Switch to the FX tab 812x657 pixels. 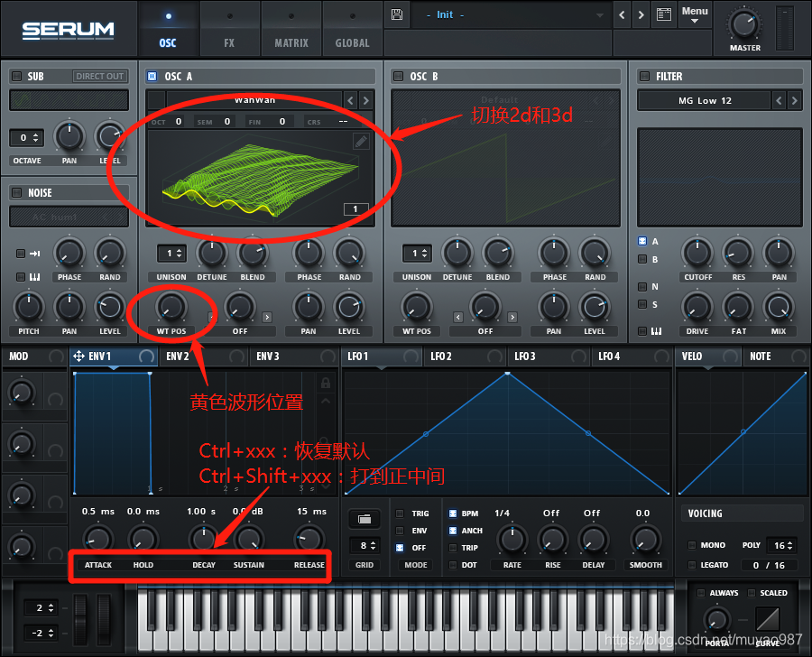point(229,29)
